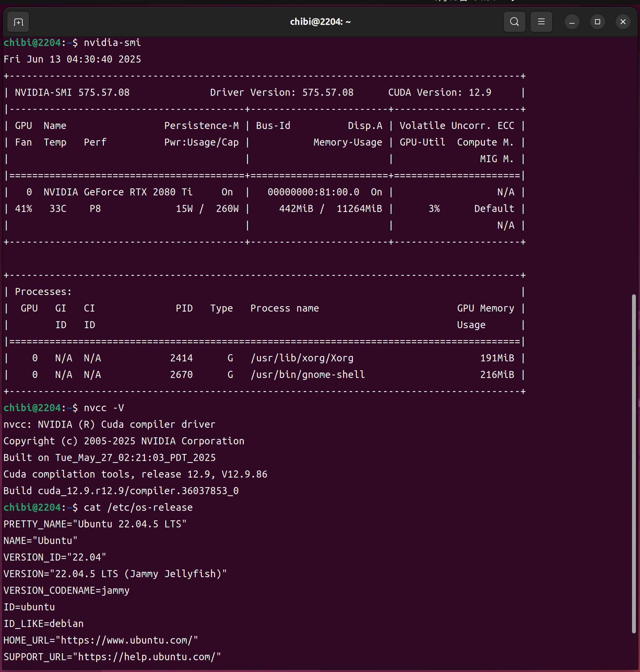Viewport: 640px width, 672px height.
Task: Click the Driver Version 575.57.08 text
Action: coord(281,93)
